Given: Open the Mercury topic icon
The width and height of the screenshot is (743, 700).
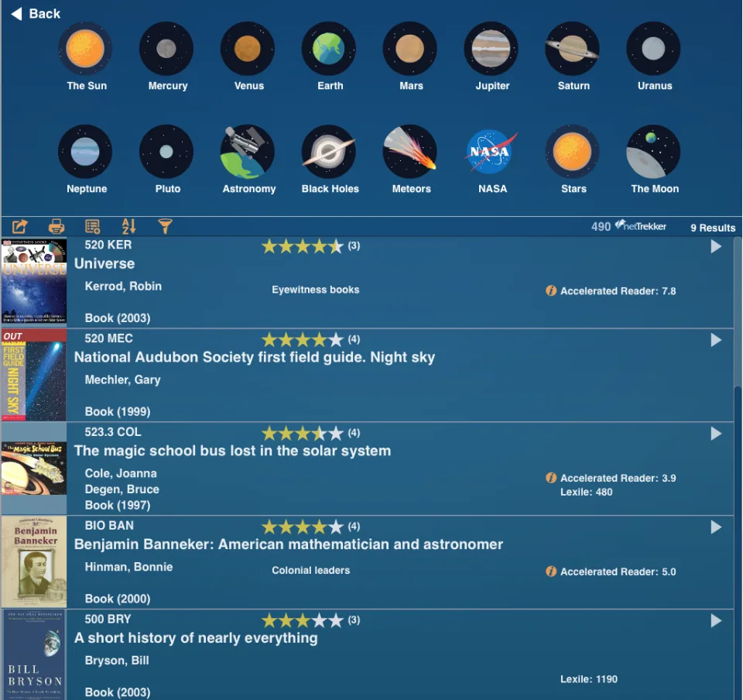Looking at the screenshot, I should (166, 48).
